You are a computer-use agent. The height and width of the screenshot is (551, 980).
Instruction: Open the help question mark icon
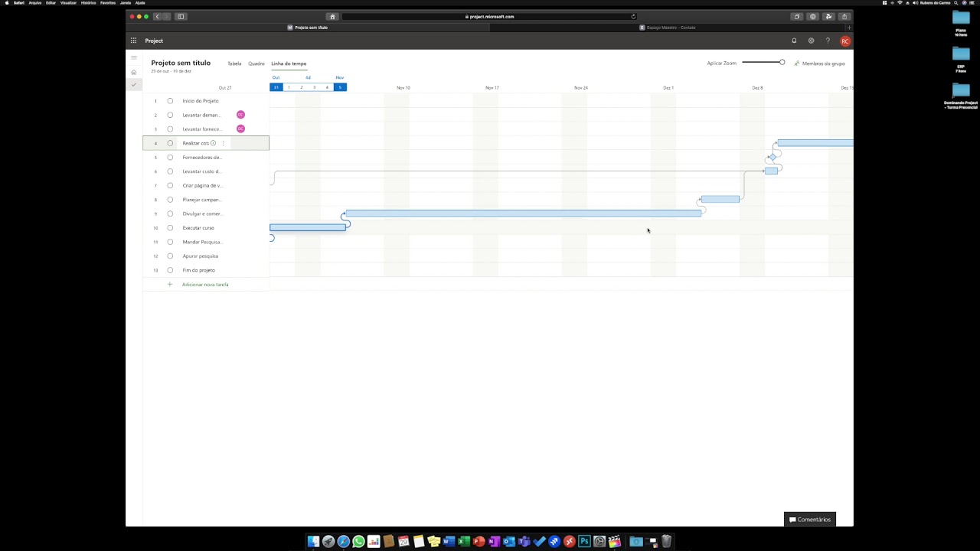click(x=828, y=41)
